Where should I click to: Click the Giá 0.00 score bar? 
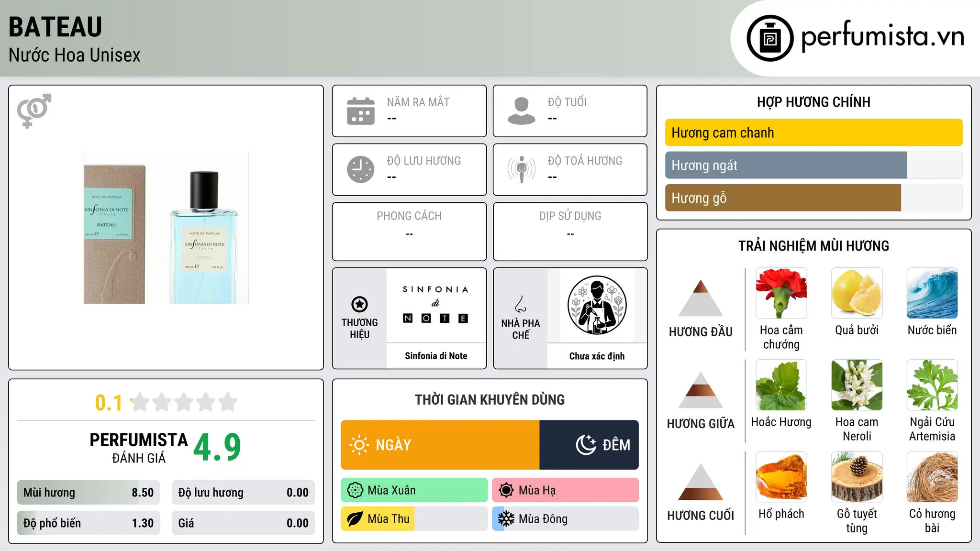point(243,523)
